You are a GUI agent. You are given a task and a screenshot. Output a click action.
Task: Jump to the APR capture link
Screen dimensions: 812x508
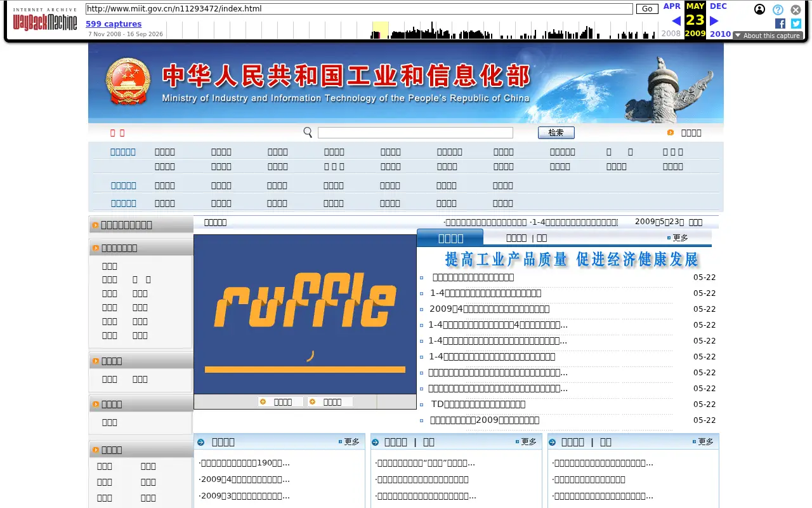point(672,6)
